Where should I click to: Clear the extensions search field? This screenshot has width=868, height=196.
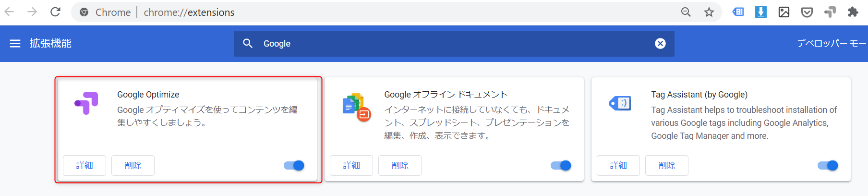[660, 44]
